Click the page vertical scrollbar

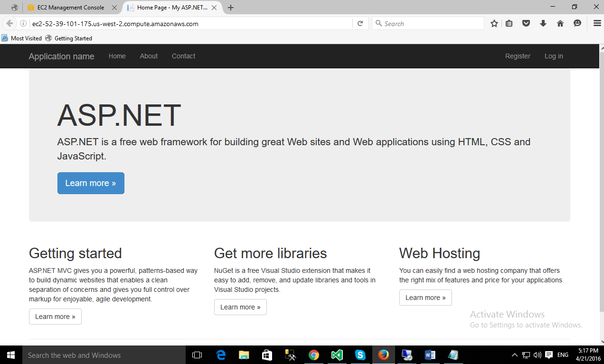(601, 182)
